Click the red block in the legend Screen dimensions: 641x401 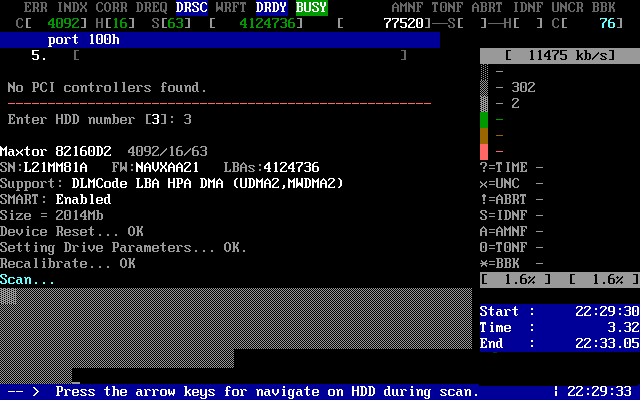[485, 150]
